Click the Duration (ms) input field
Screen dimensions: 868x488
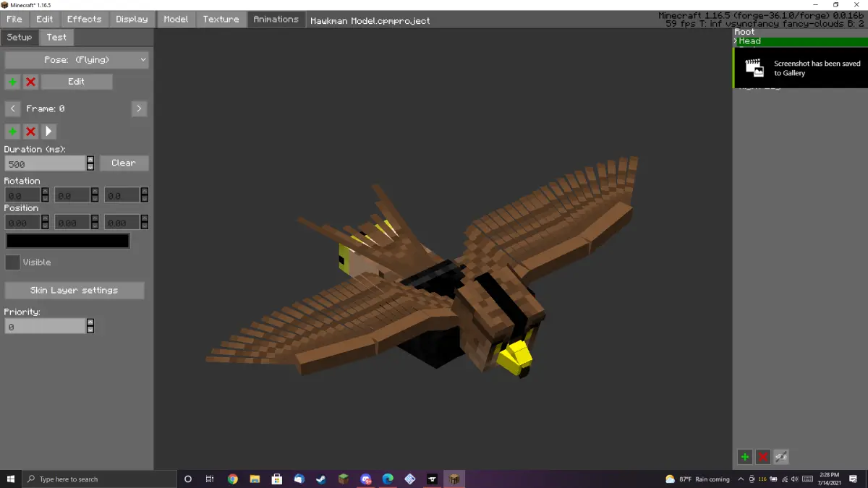pos(45,163)
